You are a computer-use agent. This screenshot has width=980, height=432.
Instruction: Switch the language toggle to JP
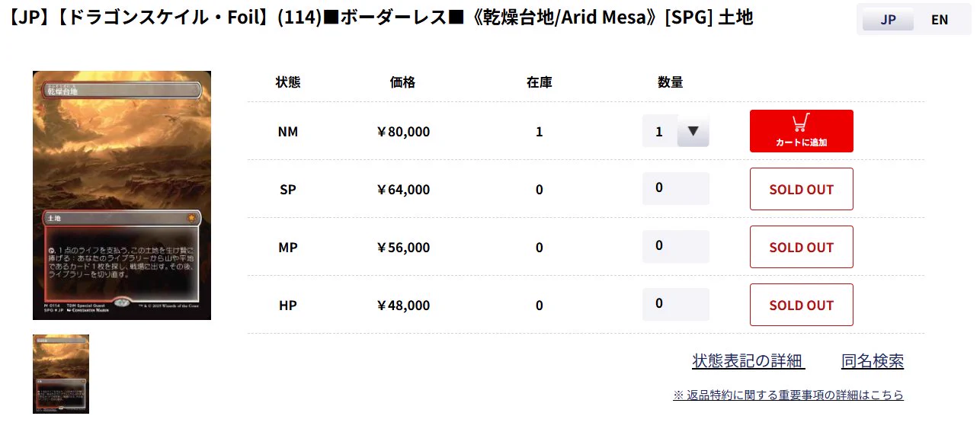(x=888, y=20)
